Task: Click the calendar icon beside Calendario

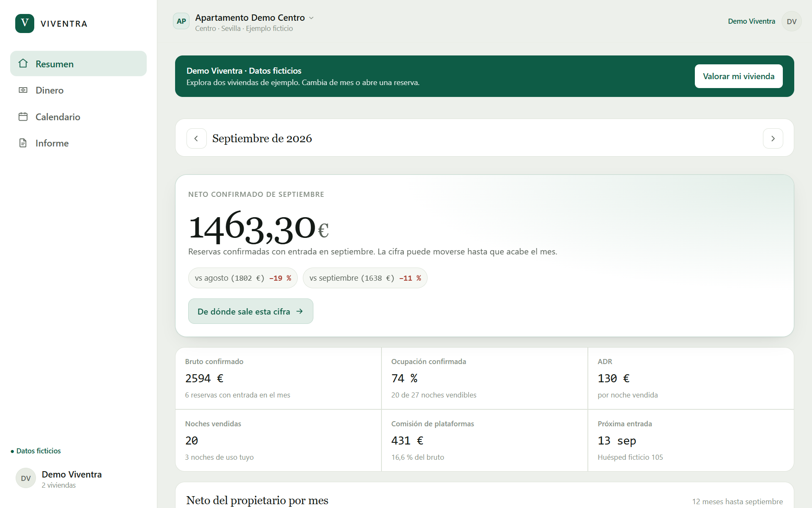Action: click(x=23, y=116)
